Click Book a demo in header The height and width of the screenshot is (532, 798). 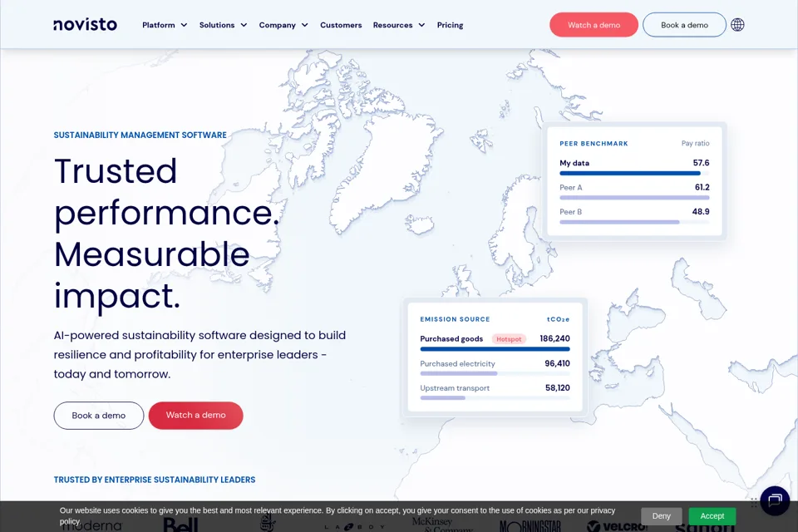[x=684, y=25]
